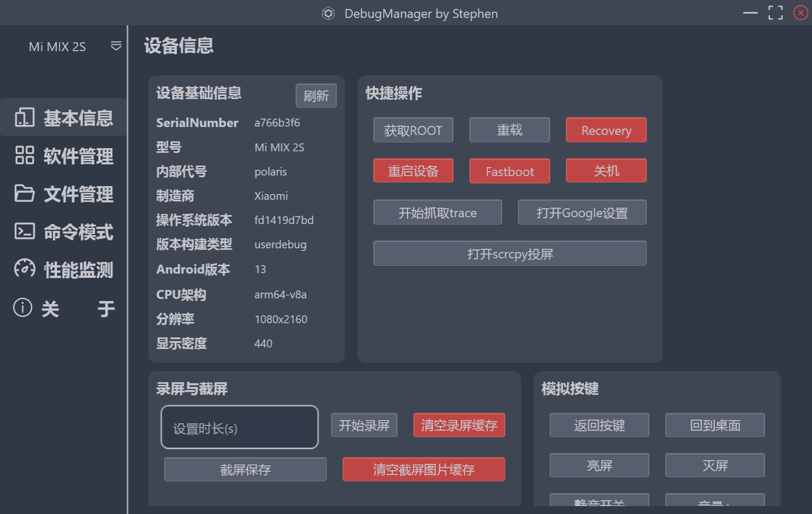Open the 软件管理 grid icon
Image resolution: width=812 pixels, height=514 pixels.
click(x=25, y=156)
